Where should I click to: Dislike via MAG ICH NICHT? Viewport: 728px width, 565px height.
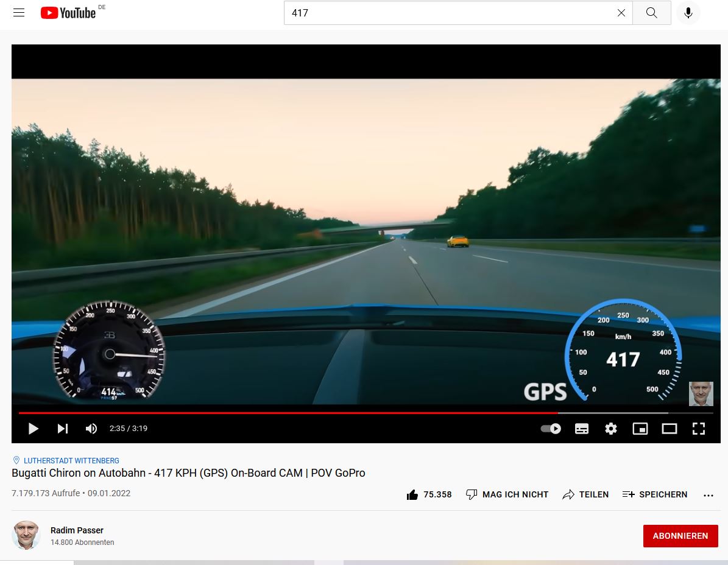(x=507, y=494)
